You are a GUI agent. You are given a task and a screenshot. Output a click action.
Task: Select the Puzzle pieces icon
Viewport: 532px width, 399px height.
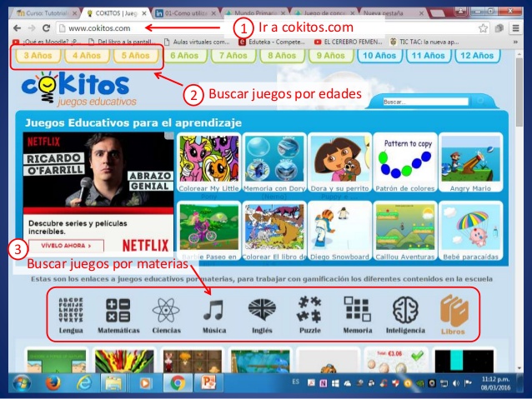click(x=309, y=311)
